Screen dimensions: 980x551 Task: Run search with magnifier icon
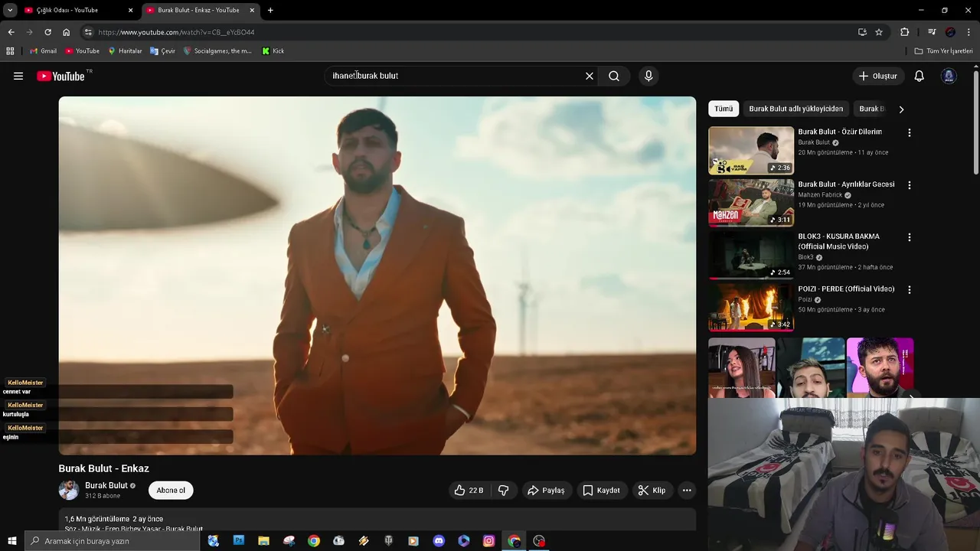pyautogui.click(x=614, y=76)
